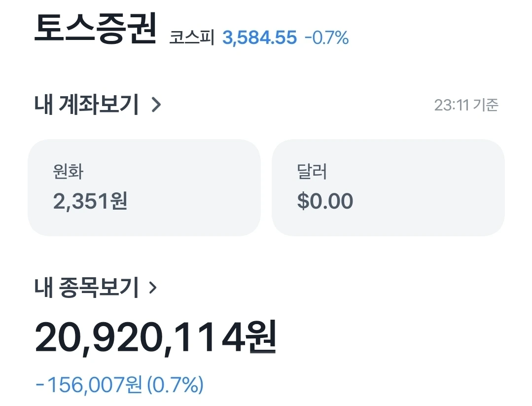The image size is (532, 406).
Task: Tap the 토스증권 title
Action: 95,29
